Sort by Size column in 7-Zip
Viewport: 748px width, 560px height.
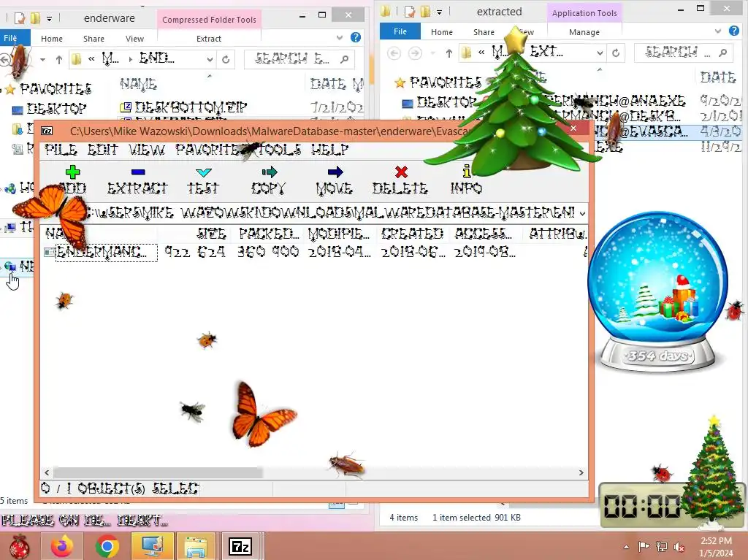point(211,234)
